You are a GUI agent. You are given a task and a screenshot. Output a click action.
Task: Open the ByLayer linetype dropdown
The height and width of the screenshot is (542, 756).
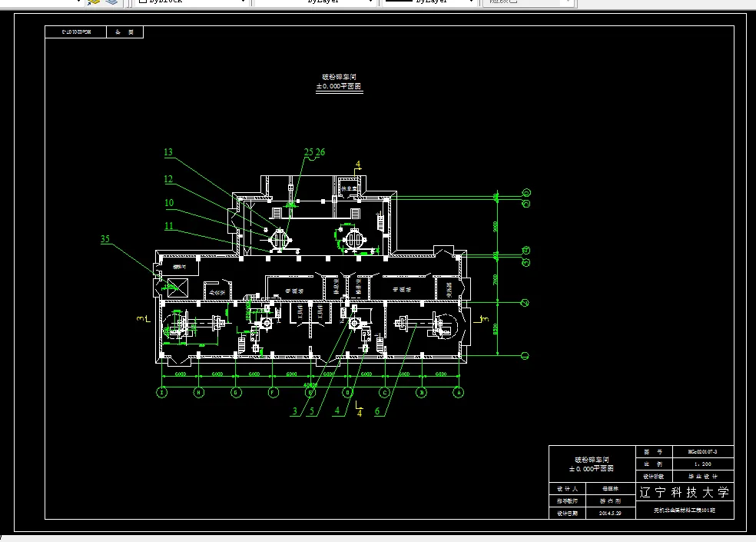point(315,2)
